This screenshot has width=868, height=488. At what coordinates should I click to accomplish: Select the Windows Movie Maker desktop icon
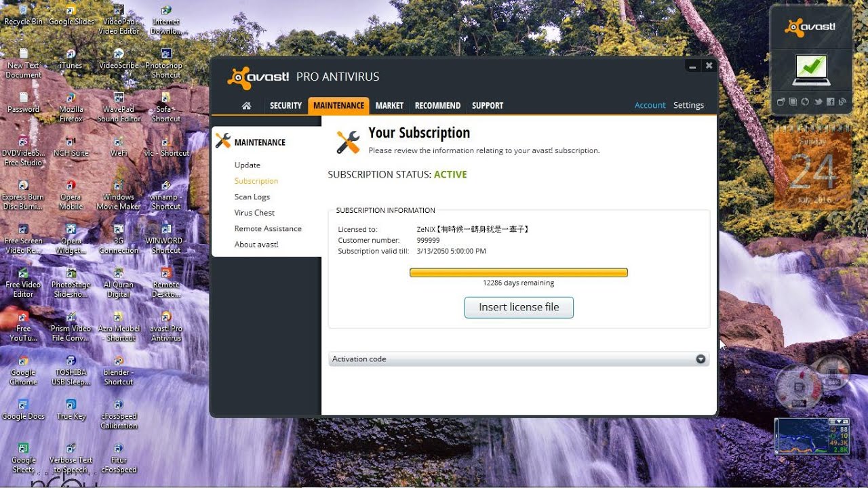pos(119,196)
